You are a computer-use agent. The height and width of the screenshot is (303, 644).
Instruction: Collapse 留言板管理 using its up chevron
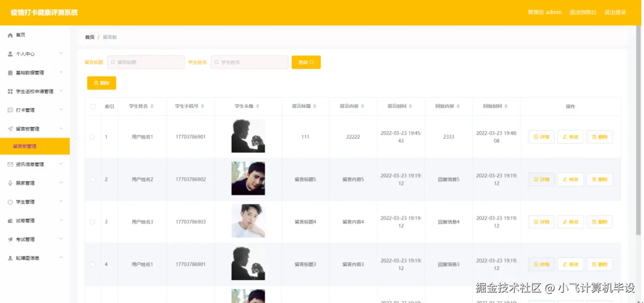tap(61, 128)
